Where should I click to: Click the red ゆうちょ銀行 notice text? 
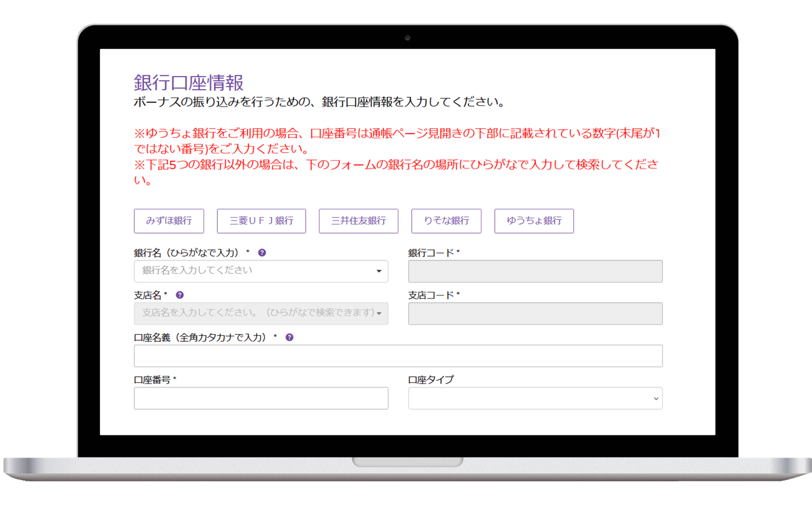tap(396, 141)
